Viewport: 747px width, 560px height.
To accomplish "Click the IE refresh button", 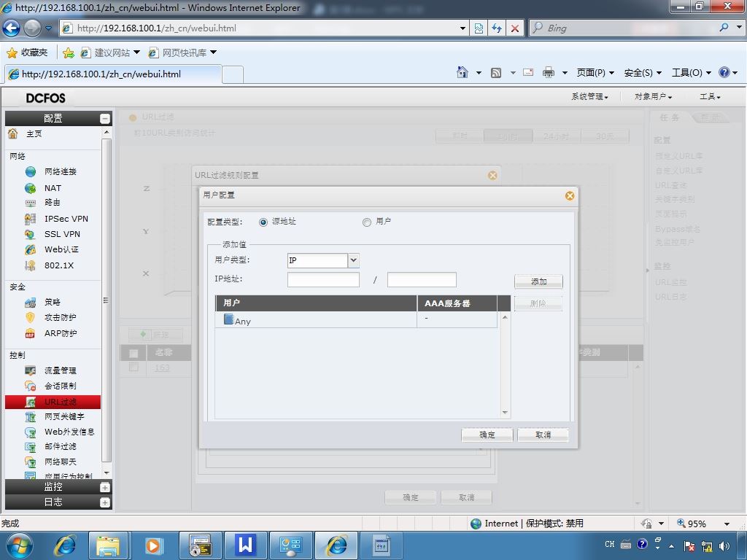I will click(497, 28).
